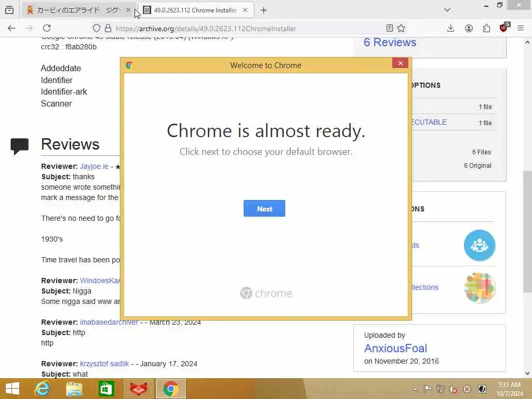Open the 6 Reviews link
This screenshot has width=532, height=399.
[390, 42]
